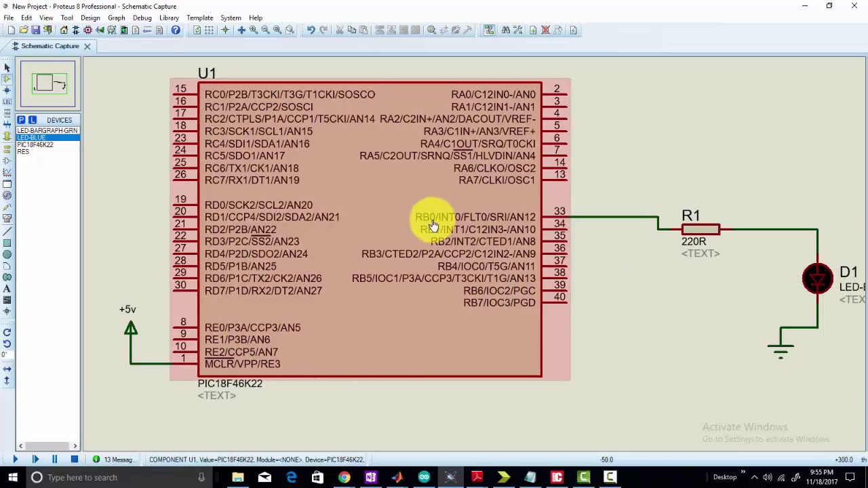Screen dimensions: 868x488
Task: Pause the simulation
Action: (x=54, y=460)
